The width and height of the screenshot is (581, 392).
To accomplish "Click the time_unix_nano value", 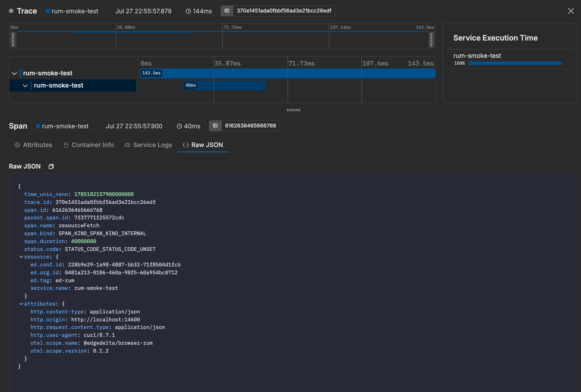I will click(x=104, y=194).
